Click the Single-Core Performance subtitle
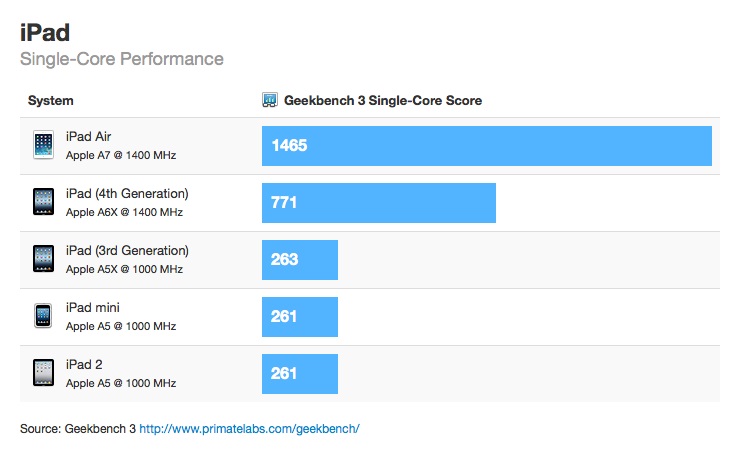This screenshot has width=740, height=467. coord(122,59)
